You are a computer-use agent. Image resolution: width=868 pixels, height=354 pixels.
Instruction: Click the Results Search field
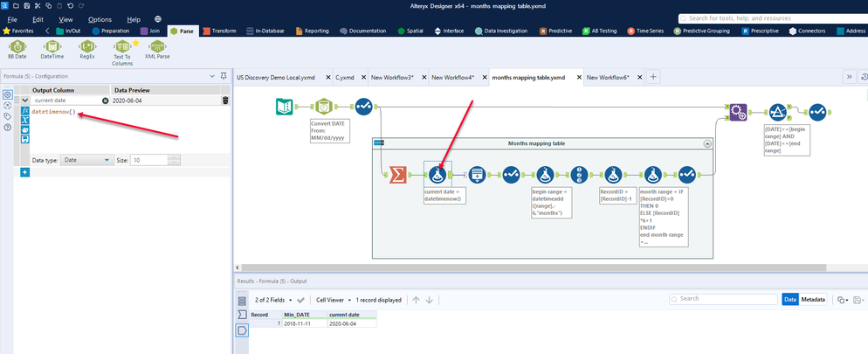coord(724,299)
